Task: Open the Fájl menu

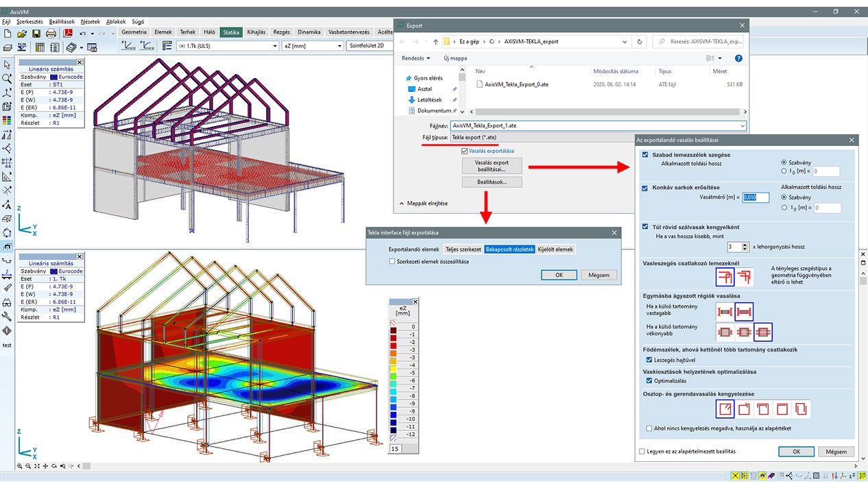Action: click(x=6, y=22)
